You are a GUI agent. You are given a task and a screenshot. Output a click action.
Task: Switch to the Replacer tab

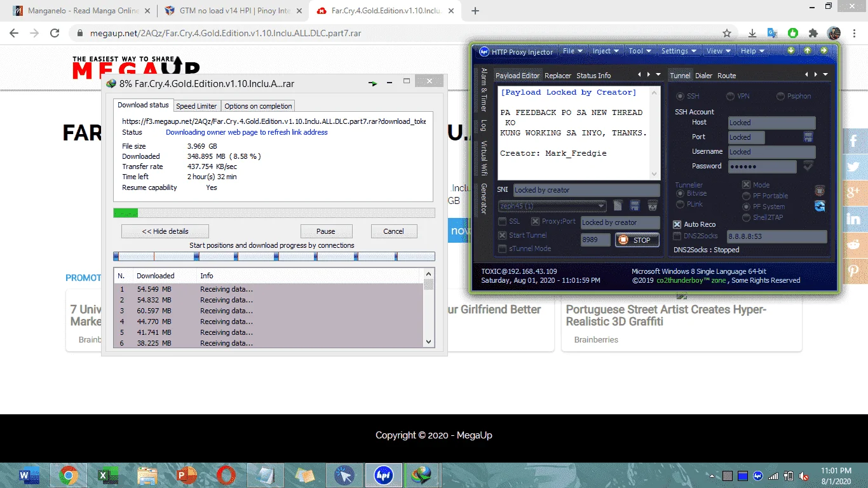[558, 76]
